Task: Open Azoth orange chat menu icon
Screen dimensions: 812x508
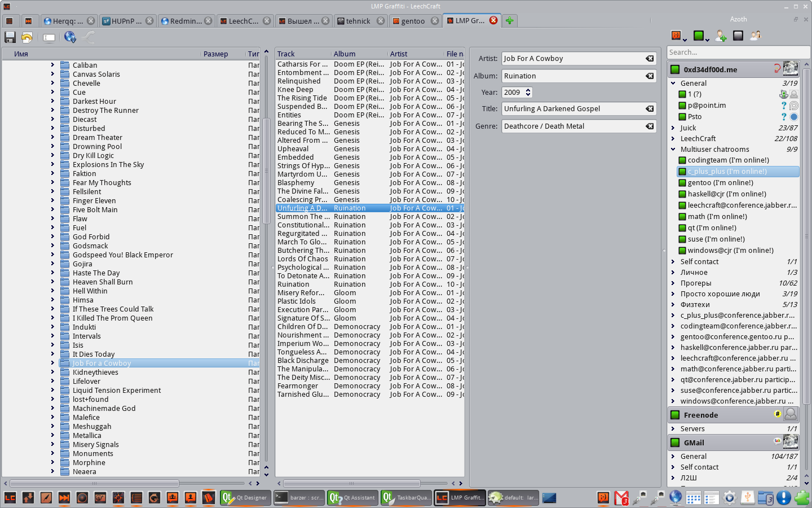Action: 678,36
